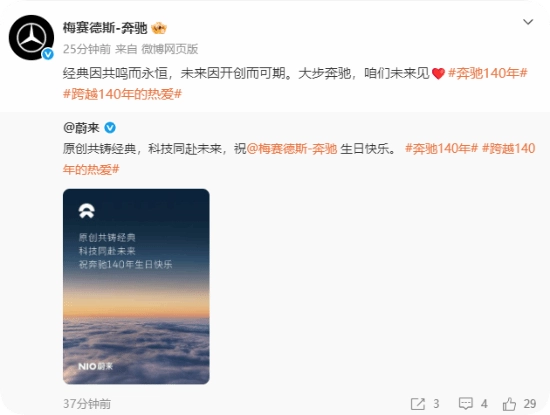550x415 pixels.
Task: Click the blue verified badge on avatar
Action: click(x=48, y=54)
